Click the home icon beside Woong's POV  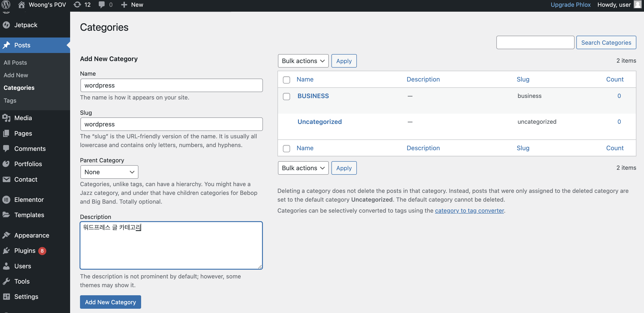click(x=22, y=5)
